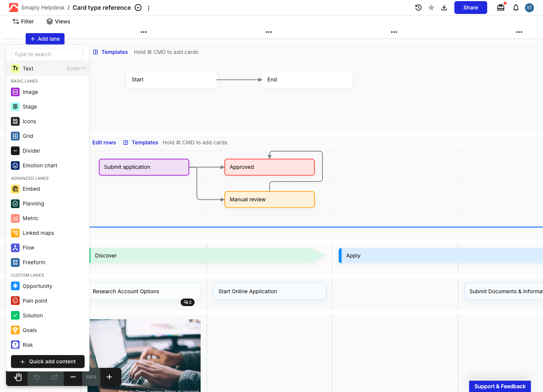Image resolution: width=543 pixels, height=392 pixels.
Task: Click the Share button
Action: [x=471, y=8]
